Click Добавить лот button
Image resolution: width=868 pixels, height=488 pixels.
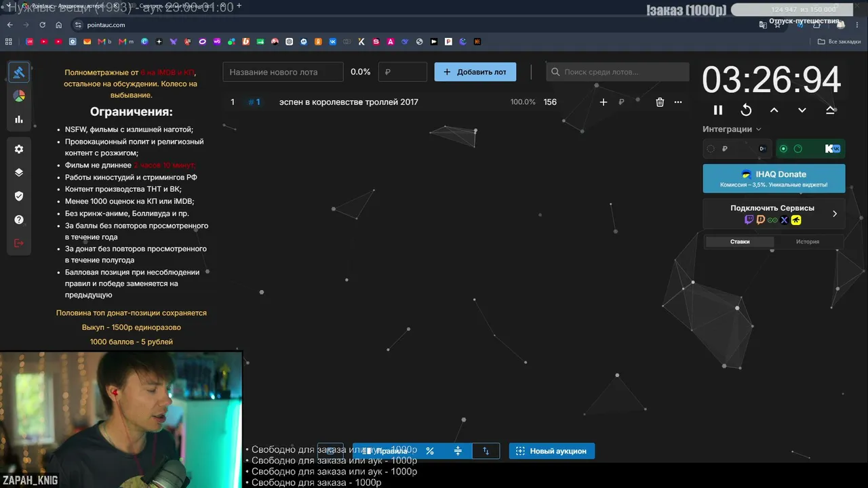[x=475, y=72]
